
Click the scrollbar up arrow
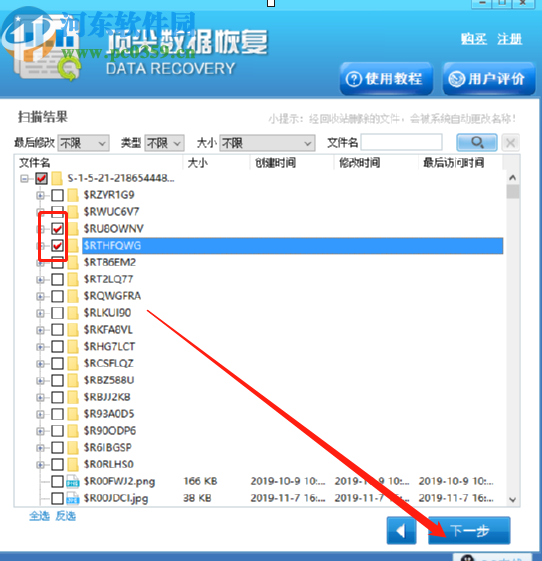point(513,177)
